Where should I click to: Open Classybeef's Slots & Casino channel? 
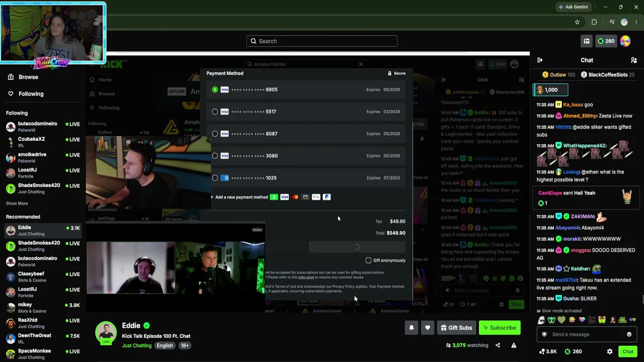43,277
